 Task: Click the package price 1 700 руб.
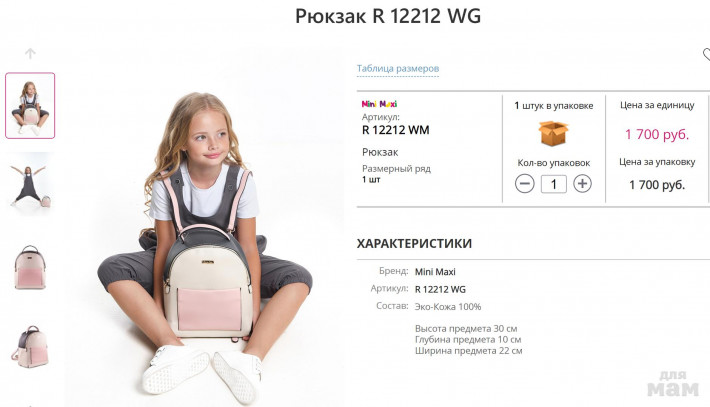657,185
